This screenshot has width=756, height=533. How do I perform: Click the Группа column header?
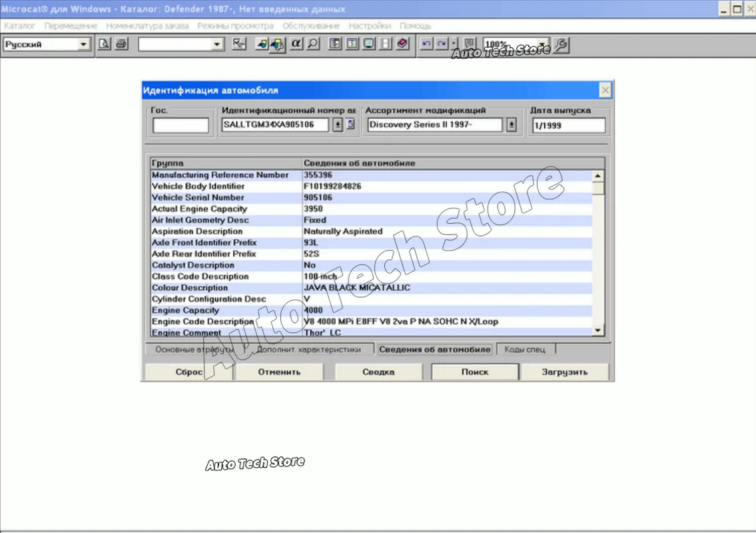[x=226, y=163]
